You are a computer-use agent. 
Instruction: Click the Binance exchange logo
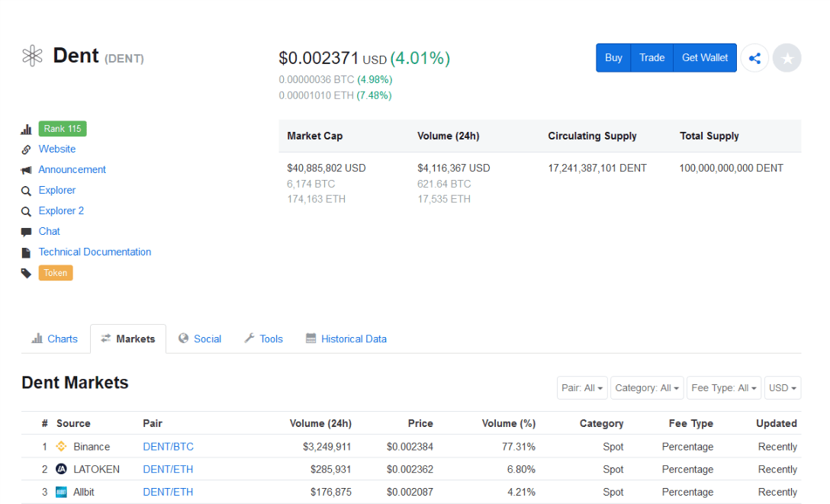click(x=61, y=446)
